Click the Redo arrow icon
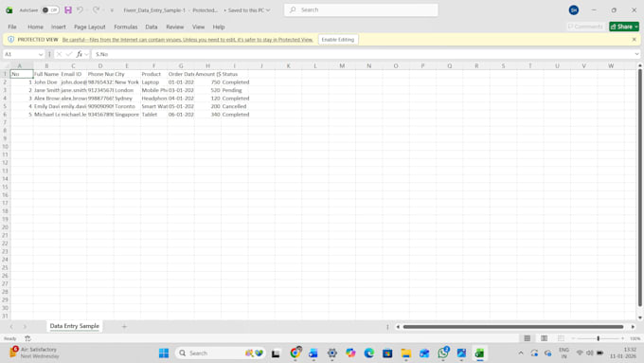 point(96,9)
